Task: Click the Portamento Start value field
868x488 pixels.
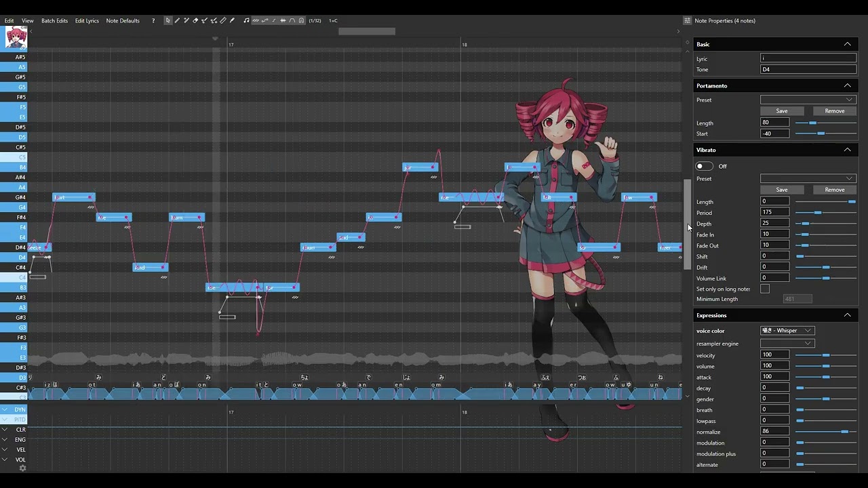Action: click(x=775, y=134)
